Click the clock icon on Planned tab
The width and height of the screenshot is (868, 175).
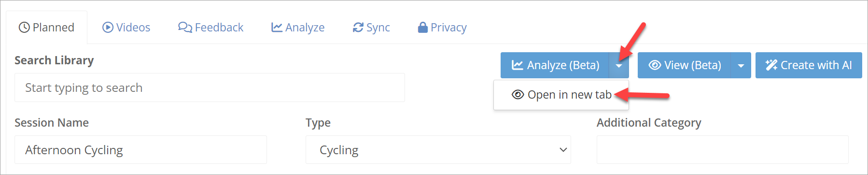pyautogui.click(x=24, y=28)
